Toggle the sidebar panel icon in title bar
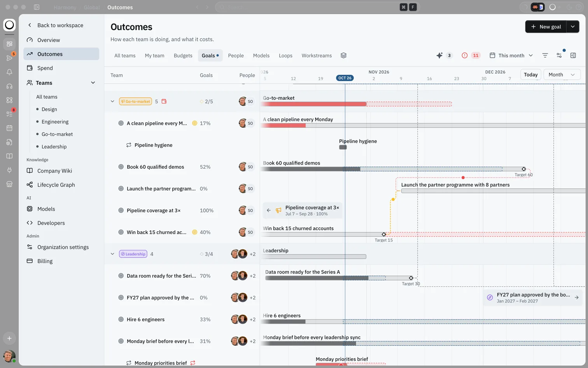Viewport: 588px width, 368px height. (x=37, y=7)
